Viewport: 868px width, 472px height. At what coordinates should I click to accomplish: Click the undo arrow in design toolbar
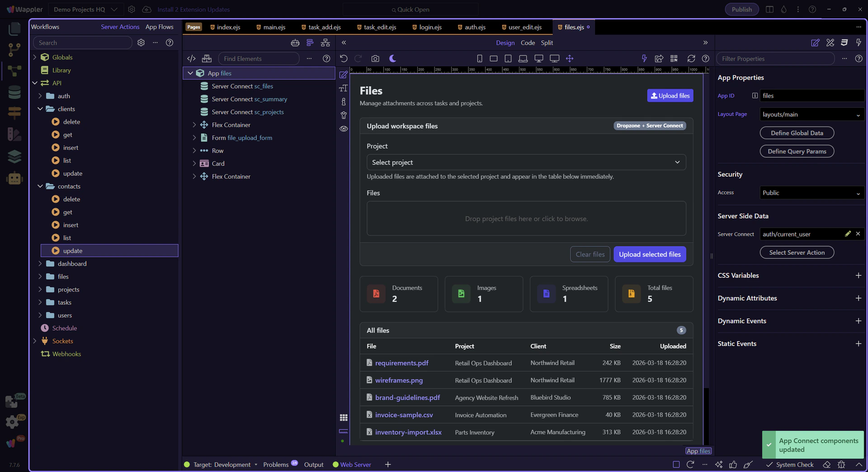[x=344, y=58]
